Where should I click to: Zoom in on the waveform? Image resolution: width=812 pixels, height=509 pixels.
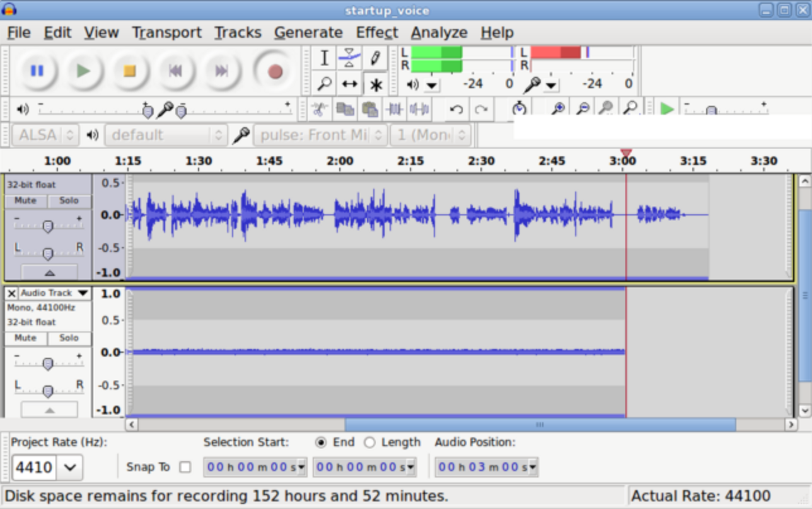(x=557, y=108)
